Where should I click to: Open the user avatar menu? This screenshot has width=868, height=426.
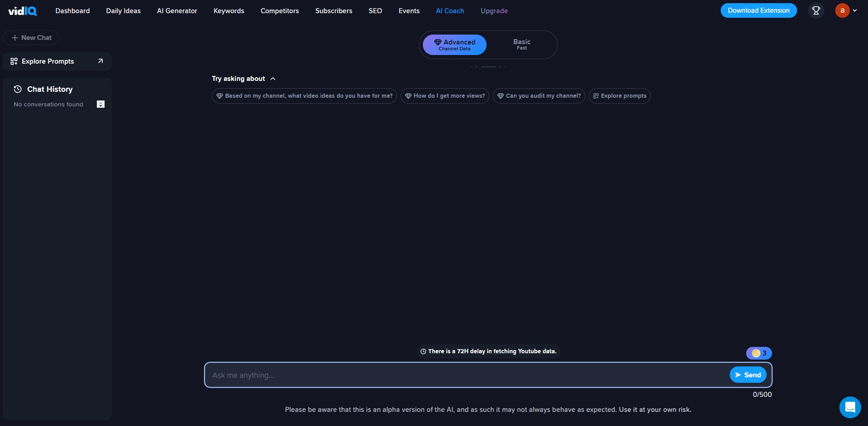tap(846, 10)
